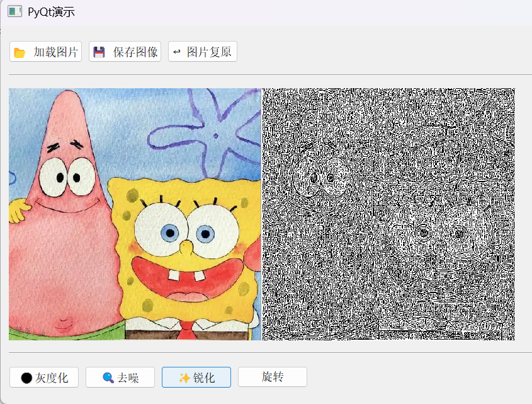Click the return arrow icon on 图片复原
The image size is (532, 404).
176,52
